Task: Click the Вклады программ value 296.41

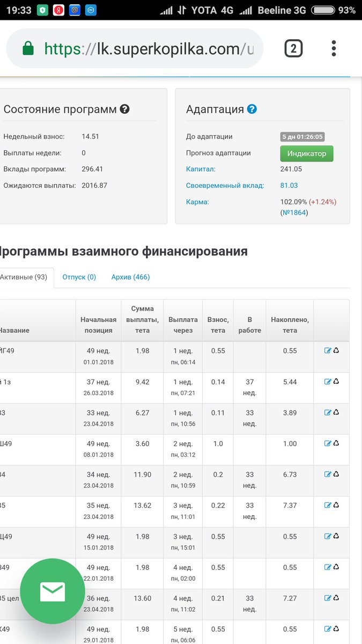Action: point(92,169)
